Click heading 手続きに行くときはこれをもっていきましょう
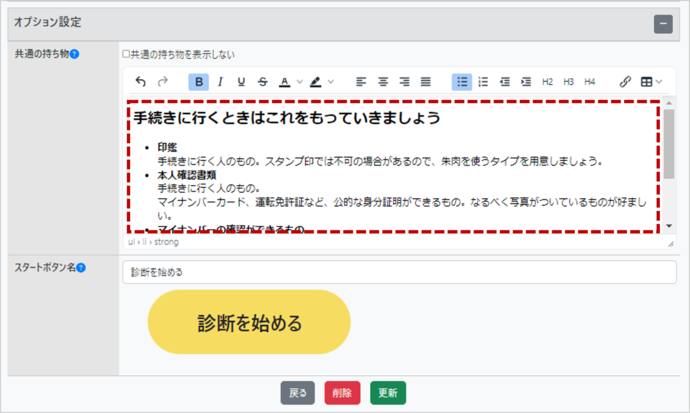The width and height of the screenshot is (690, 413). tap(286, 117)
